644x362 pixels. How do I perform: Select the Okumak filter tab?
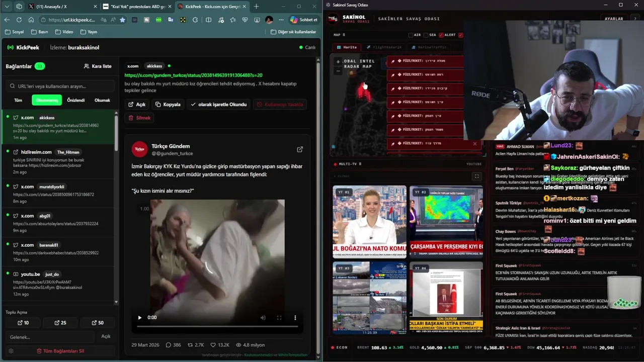102,100
